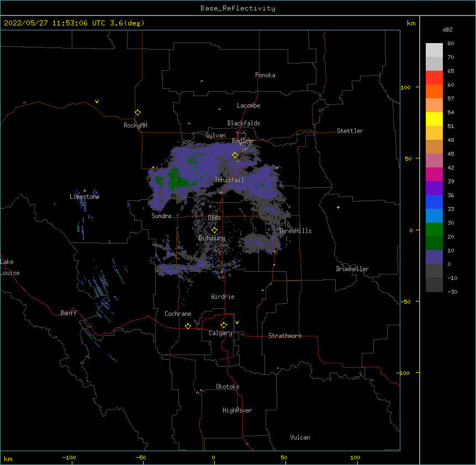The width and height of the screenshot is (476, 465).
Task: Click the Airdrie city label
Action: (223, 297)
